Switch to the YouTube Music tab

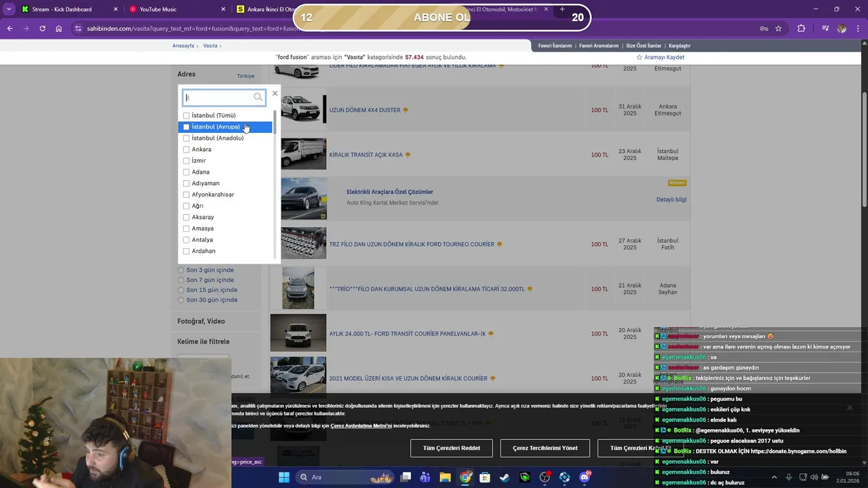[178, 9]
